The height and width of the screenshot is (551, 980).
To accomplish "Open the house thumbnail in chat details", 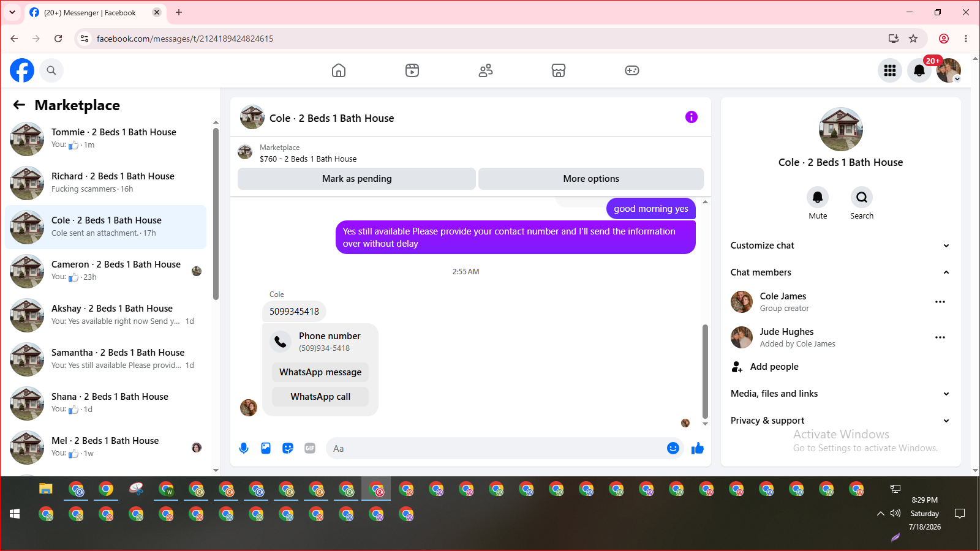I will point(841,129).
